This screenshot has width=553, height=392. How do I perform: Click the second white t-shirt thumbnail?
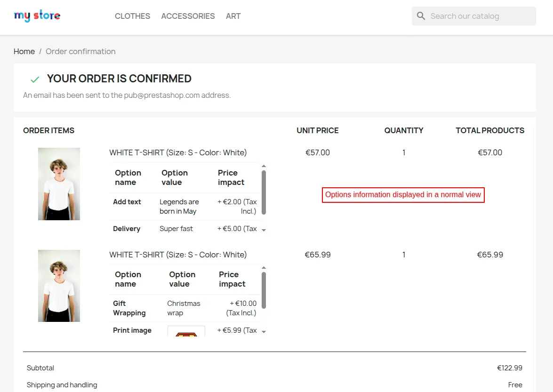pyautogui.click(x=59, y=286)
